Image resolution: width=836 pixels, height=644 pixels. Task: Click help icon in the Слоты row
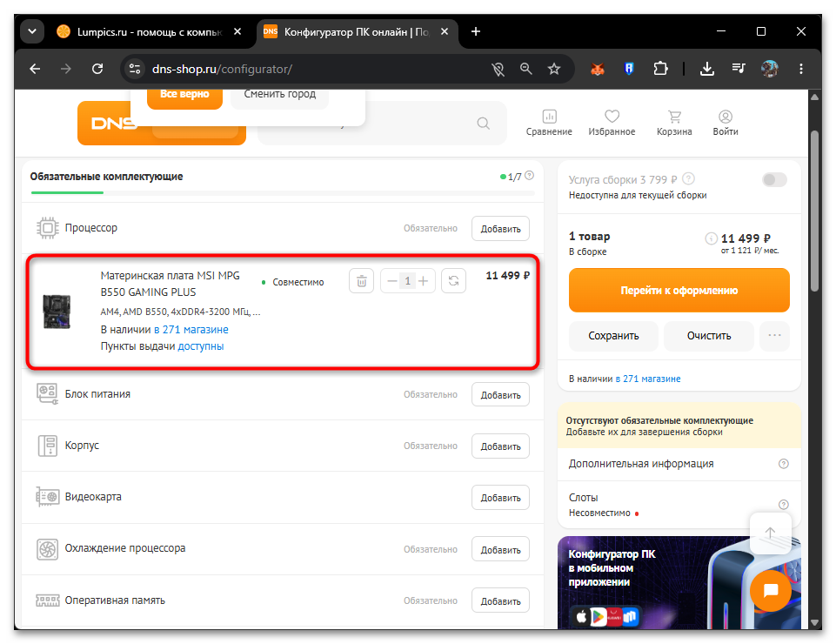click(x=783, y=504)
